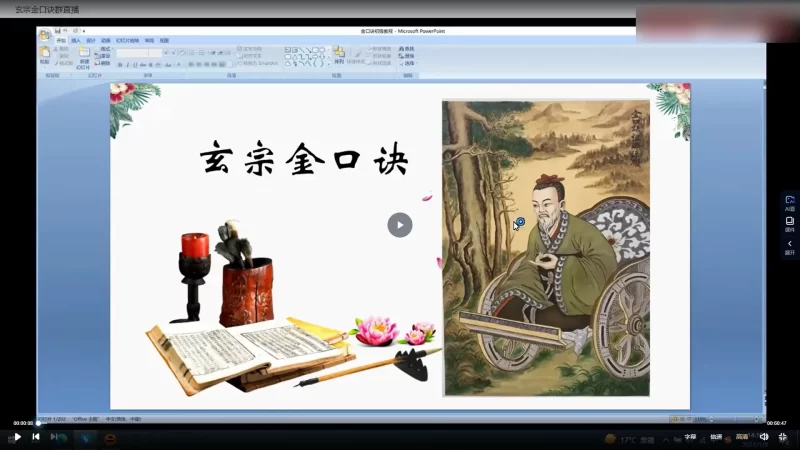Click 新建幻灯片 new slide button
The image size is (800, 450).
84,55
